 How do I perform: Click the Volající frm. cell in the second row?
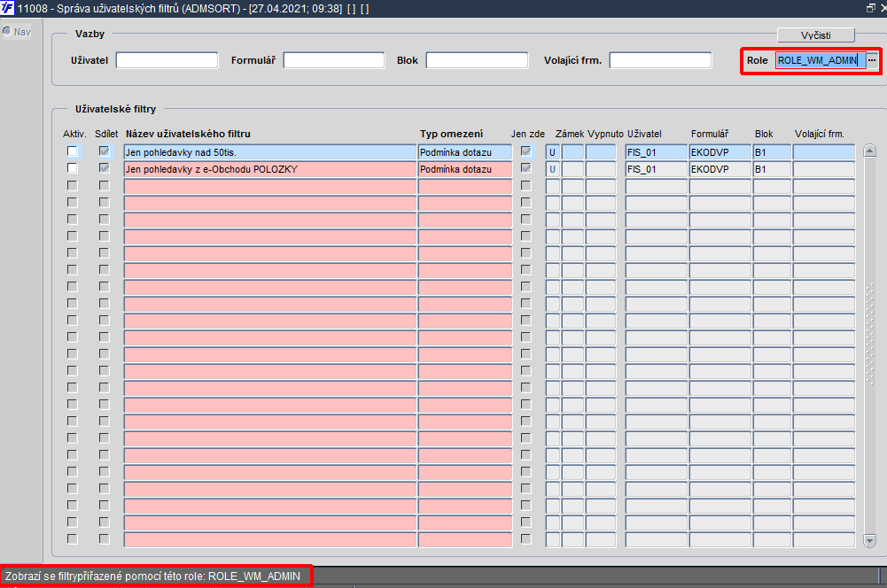click(x=824, y=169)
